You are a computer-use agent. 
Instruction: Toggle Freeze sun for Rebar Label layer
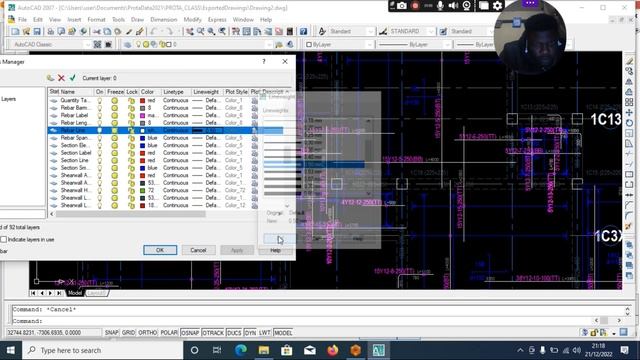(115, 116)
